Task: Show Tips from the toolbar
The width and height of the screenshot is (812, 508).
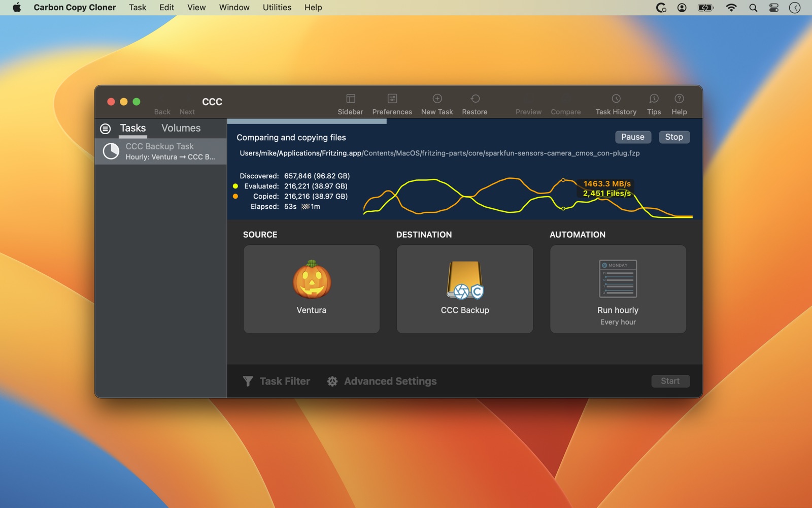Action: [x=654, y=99]
